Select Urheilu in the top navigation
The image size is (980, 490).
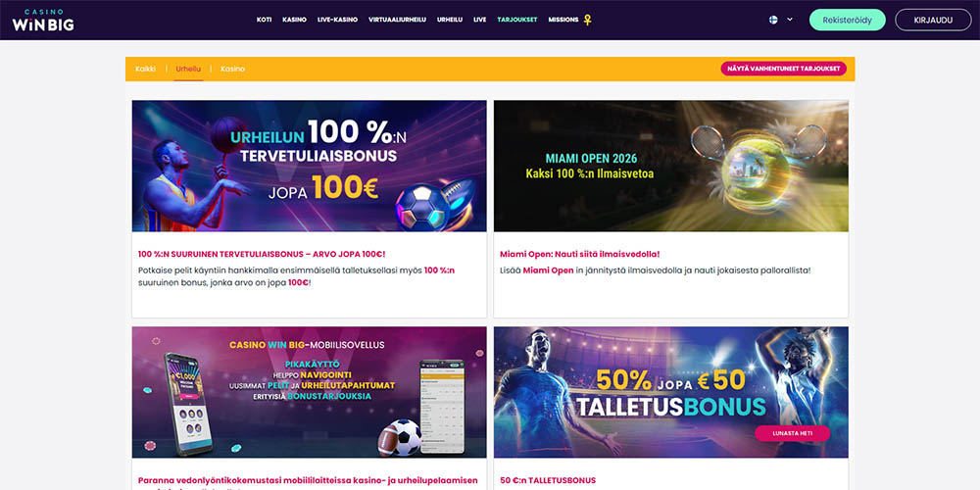(x=450, y=20)
